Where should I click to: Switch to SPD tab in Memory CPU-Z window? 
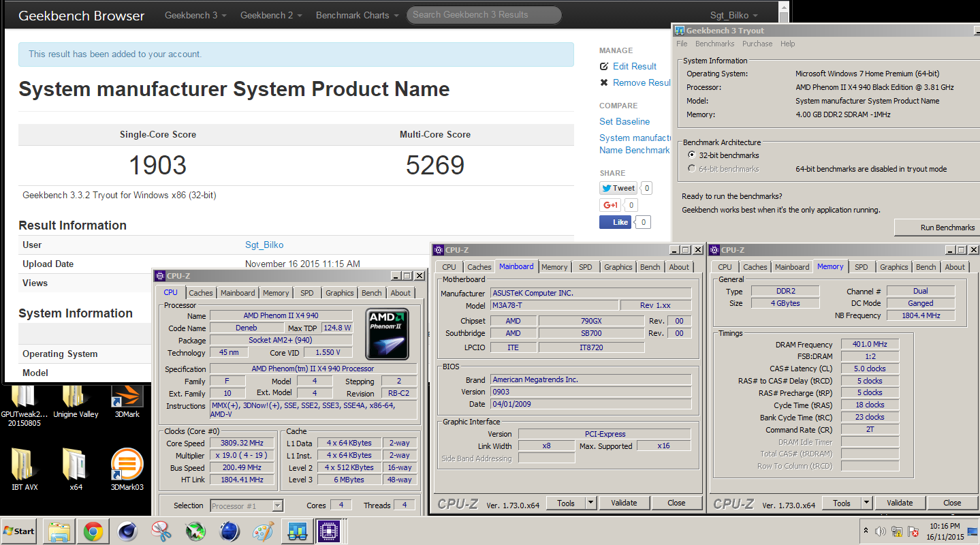pos(862,267)
